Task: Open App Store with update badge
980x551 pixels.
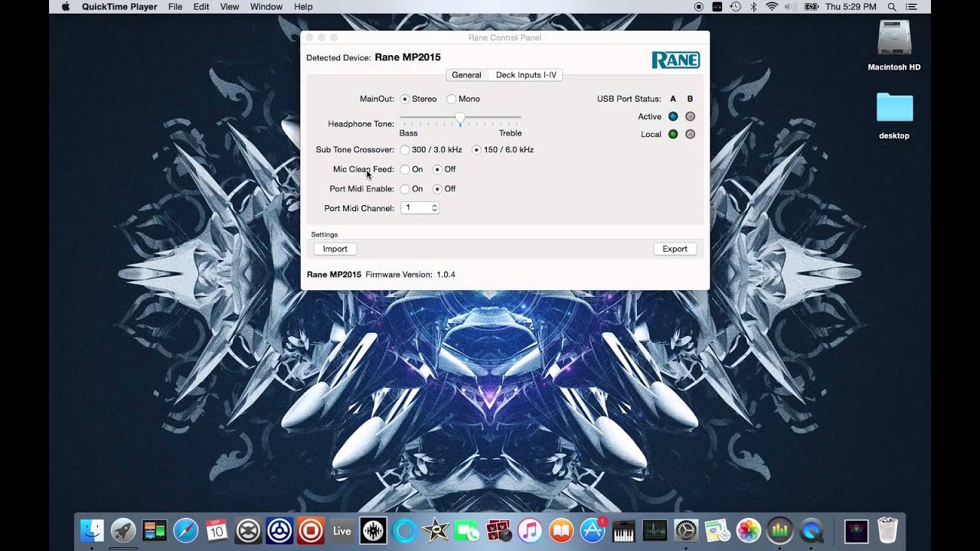Action: 593,530
